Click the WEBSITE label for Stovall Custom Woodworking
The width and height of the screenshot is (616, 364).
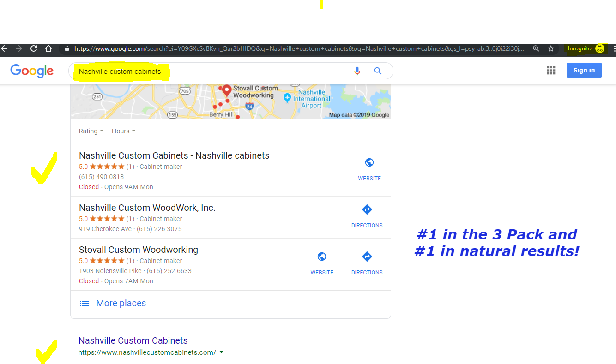322,273
